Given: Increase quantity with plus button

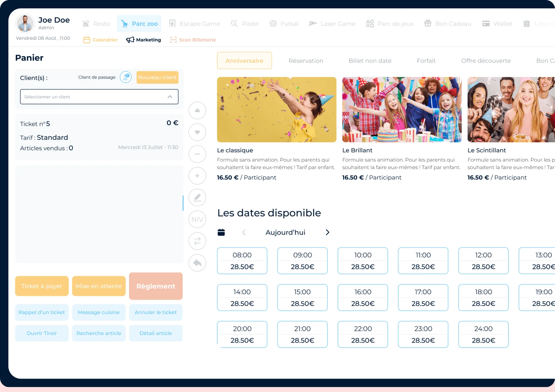Looking at the screenshot, I should point(197,176).
